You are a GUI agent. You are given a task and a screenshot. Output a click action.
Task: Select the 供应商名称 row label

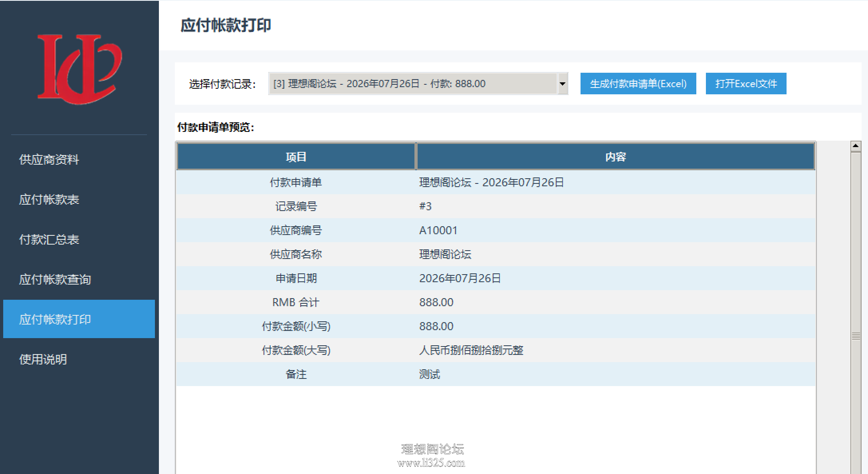[296, 254]
